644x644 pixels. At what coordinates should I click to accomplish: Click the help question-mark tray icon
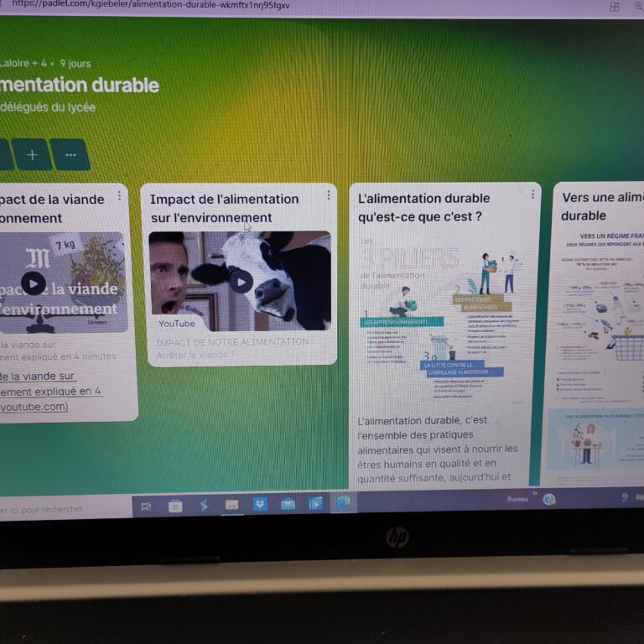(x=549, y=500)
